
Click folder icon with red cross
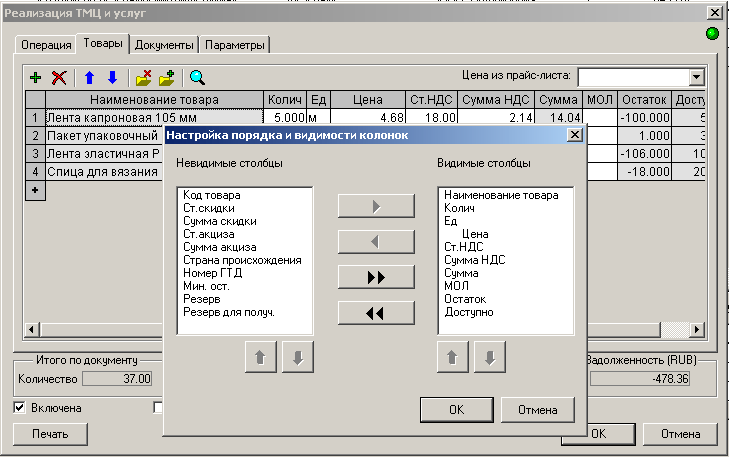click(x=144, y=78)
